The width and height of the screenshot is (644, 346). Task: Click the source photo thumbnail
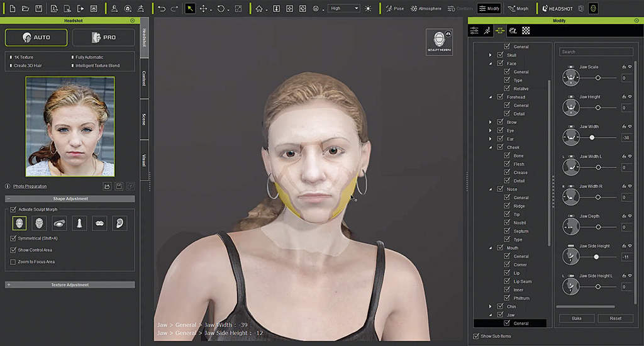click(x=70, y=126)
